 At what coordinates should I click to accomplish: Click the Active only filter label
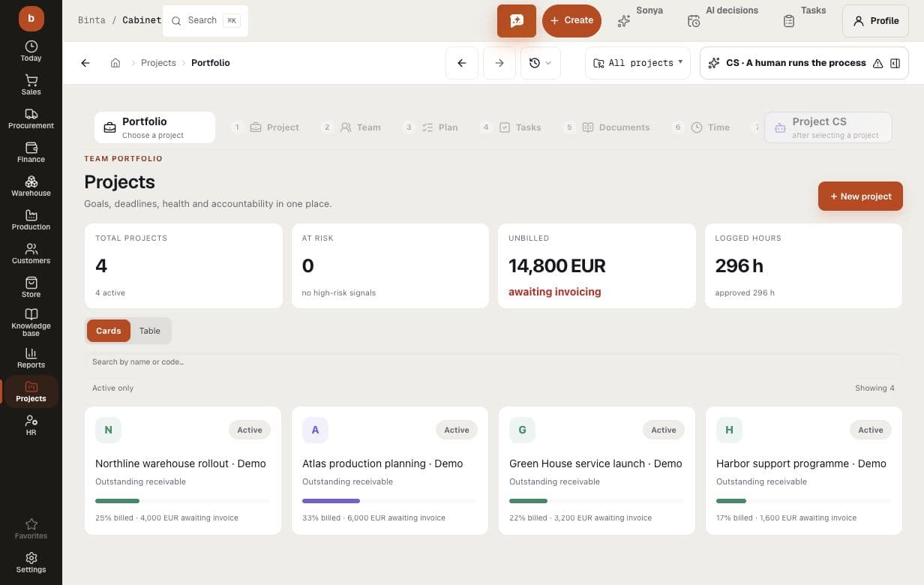pyautogui.click(x=112, y=388)
